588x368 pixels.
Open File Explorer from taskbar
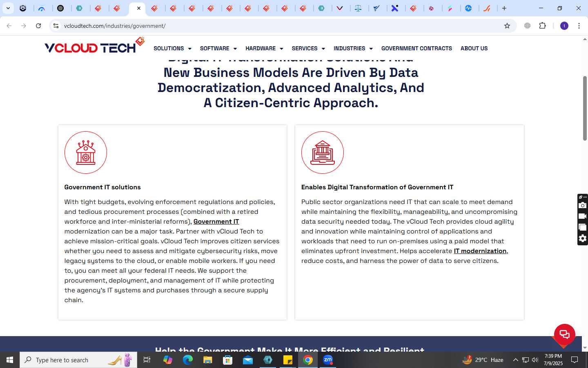[x=207, y=360]
